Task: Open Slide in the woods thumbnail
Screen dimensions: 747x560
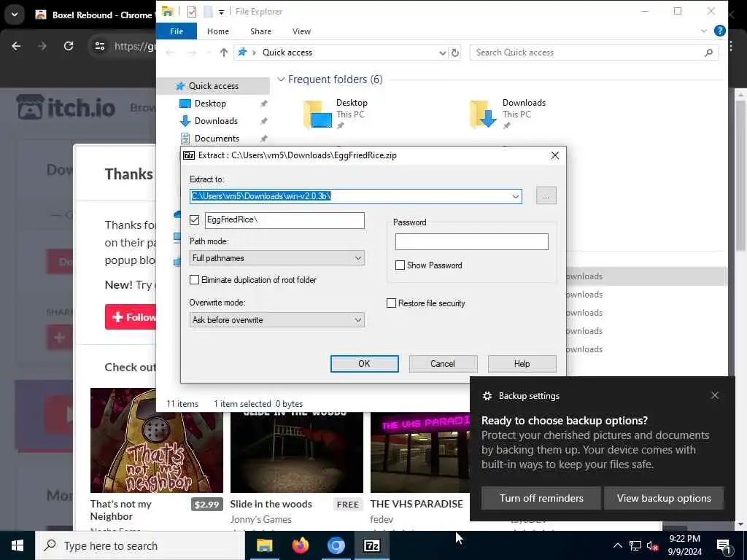Action: point(297,452)
